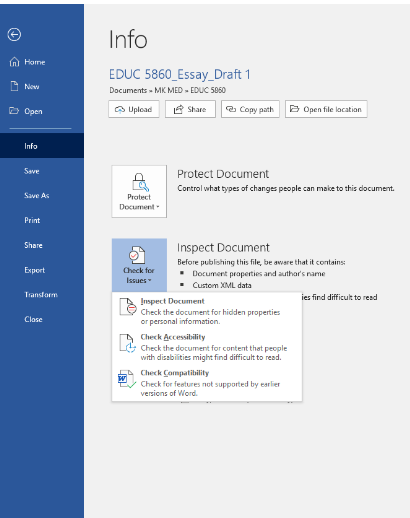Go to the Open backstage tab

pos(42,111)
